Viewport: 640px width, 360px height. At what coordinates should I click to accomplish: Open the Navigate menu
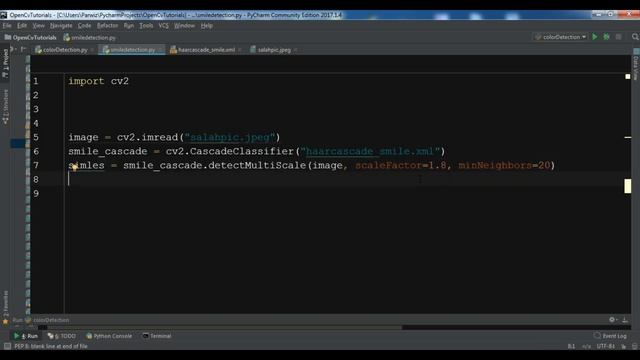click(x=61, y=26)
